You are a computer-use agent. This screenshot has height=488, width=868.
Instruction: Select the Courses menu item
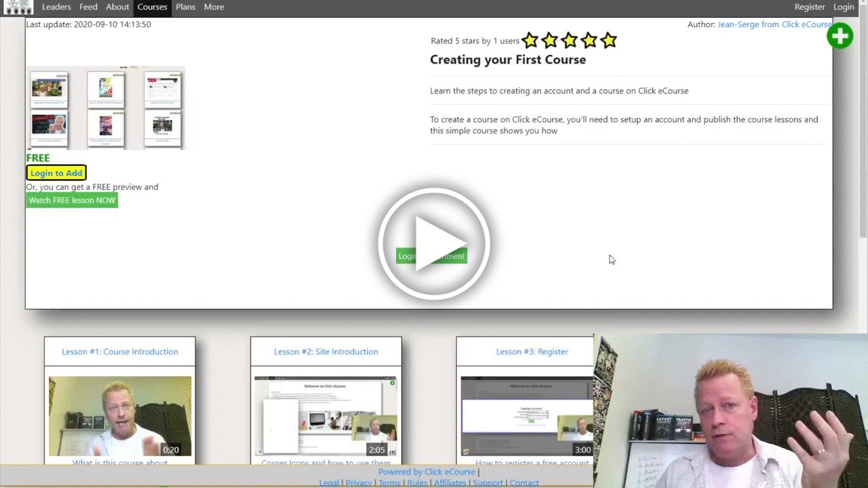coord(152,7)
